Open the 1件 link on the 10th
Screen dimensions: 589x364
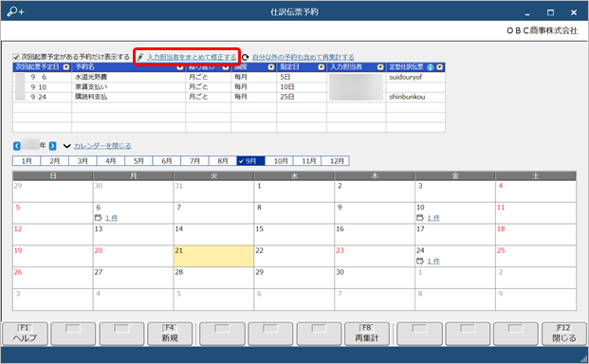[433, 218]
